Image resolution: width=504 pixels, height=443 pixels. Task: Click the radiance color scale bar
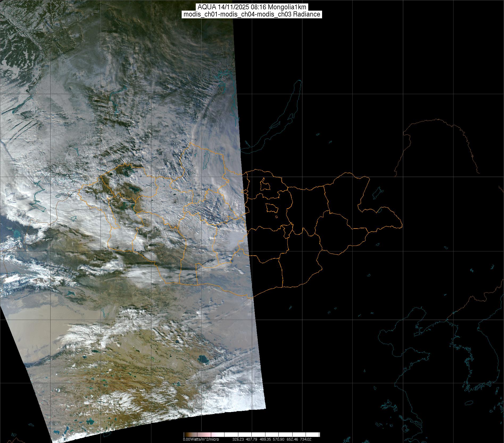(252, 435)
